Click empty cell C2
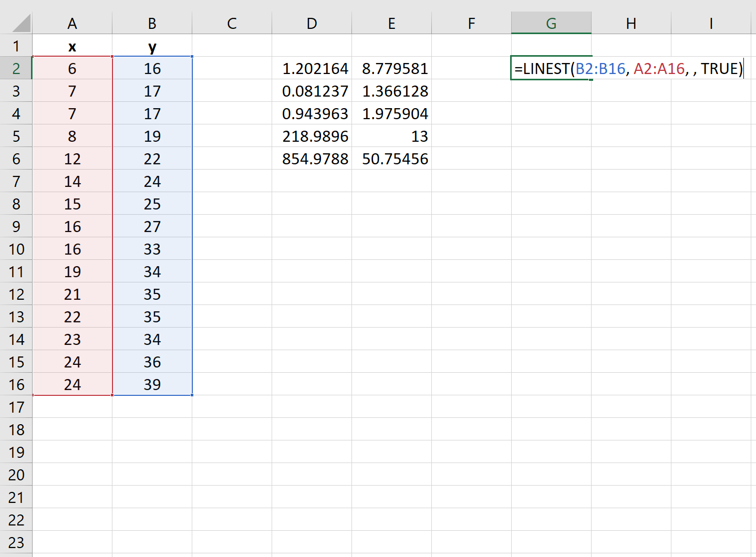This screenshot has height=557, width=756. click(x=232, y=68)
